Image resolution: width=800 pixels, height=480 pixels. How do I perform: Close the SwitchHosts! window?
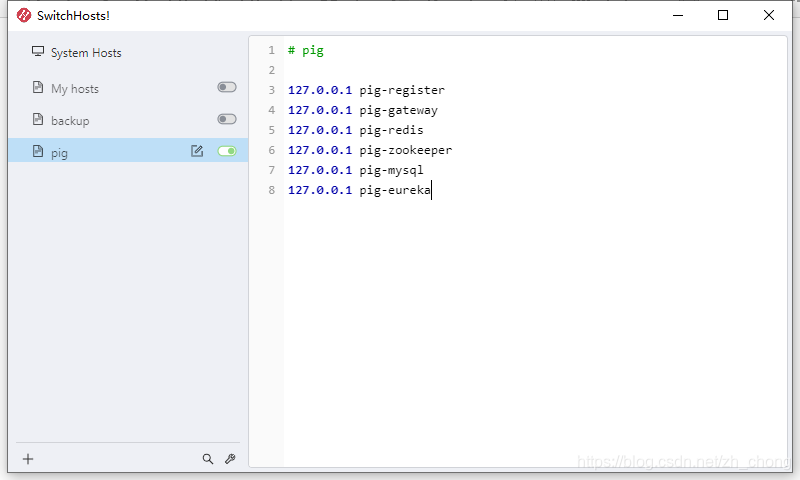tap(768, 15)
